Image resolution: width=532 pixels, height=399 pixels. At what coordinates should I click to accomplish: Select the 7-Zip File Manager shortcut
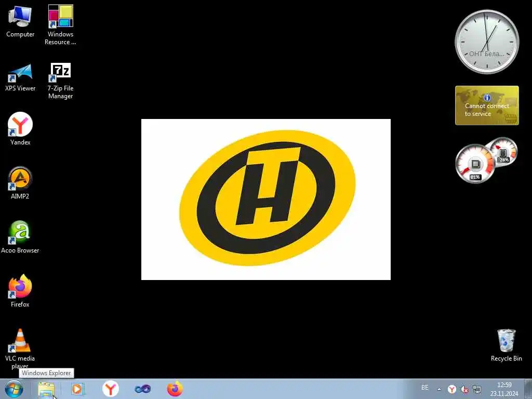click(60, 81)
